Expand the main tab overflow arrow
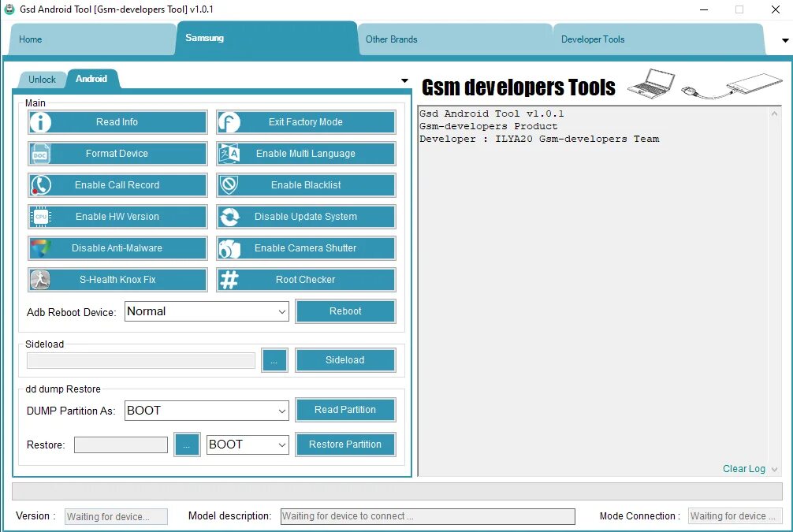 (785, 40)
